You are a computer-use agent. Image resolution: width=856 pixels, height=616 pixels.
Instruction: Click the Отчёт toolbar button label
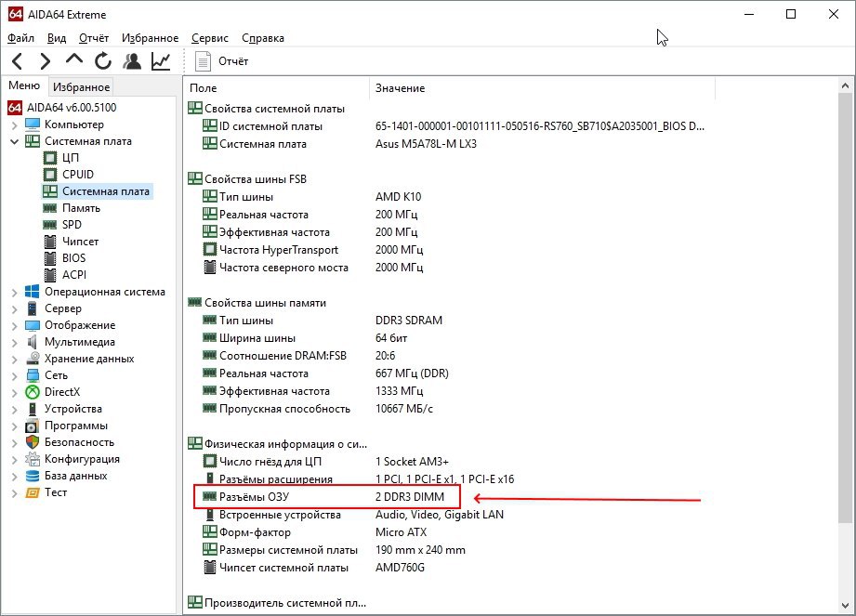point(233,61)
